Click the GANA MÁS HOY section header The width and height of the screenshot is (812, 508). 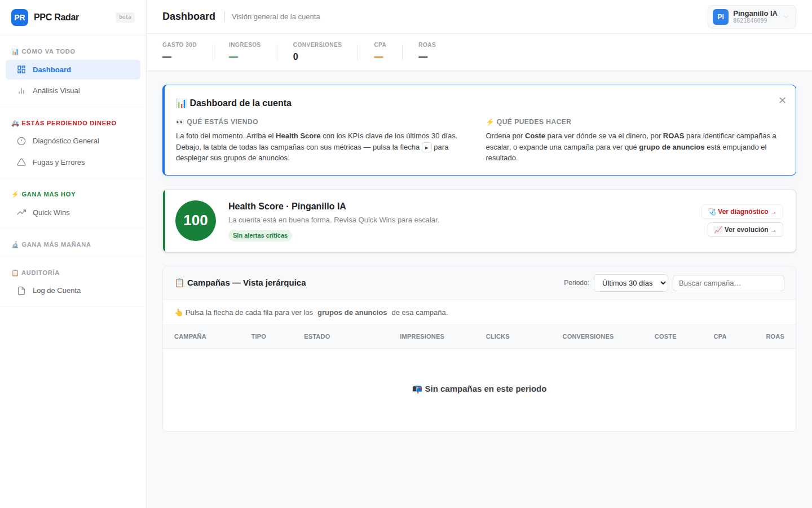43,194
